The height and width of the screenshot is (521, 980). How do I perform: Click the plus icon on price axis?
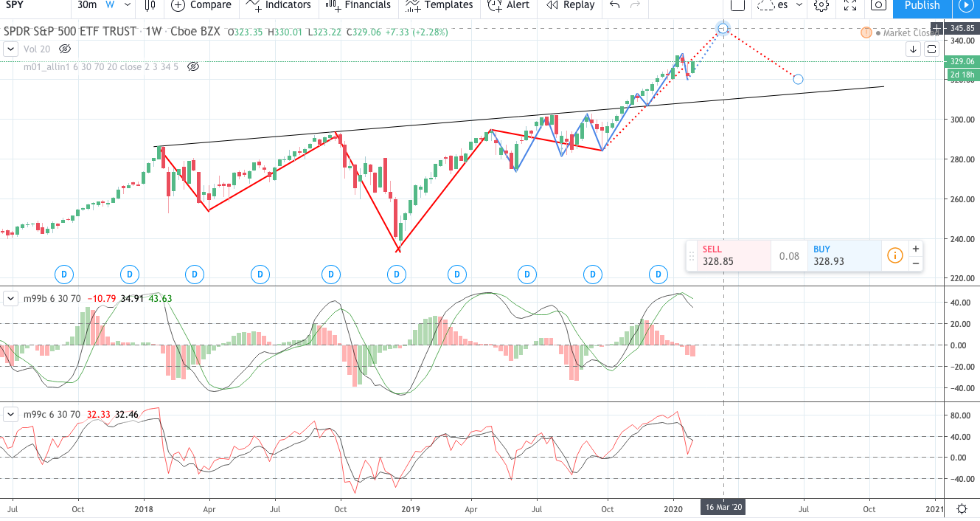coord(936,28)
